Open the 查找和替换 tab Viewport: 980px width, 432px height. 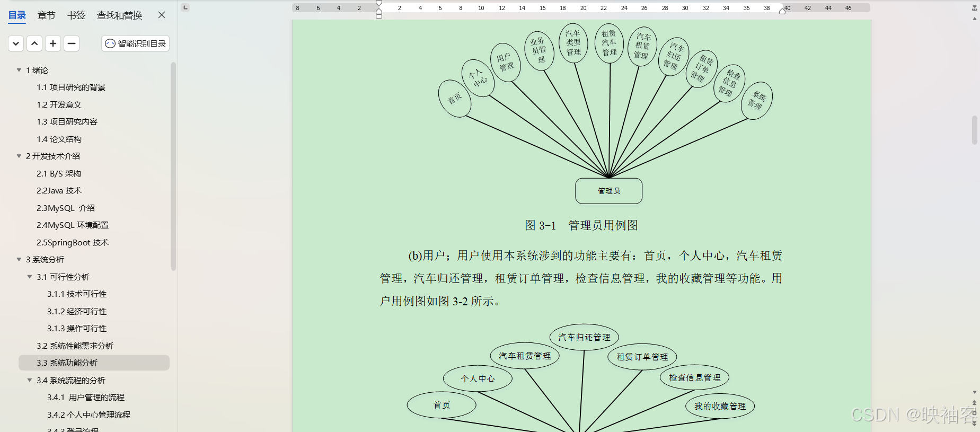tap(120, 15)
